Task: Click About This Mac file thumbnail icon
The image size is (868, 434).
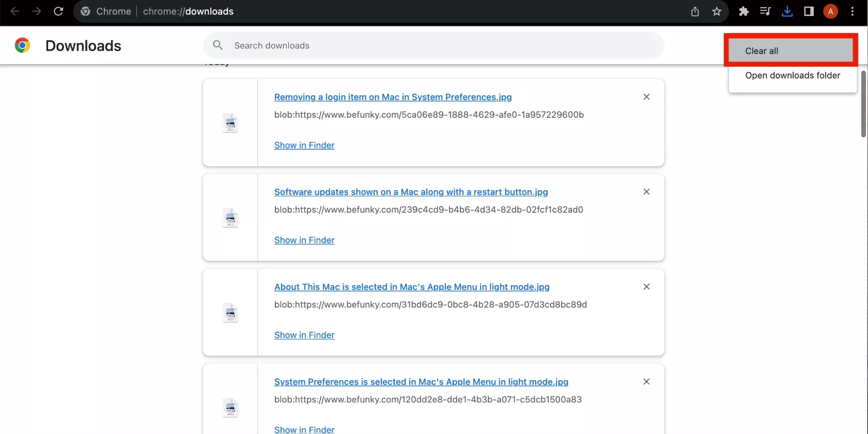Action: [x=230, y=313]
